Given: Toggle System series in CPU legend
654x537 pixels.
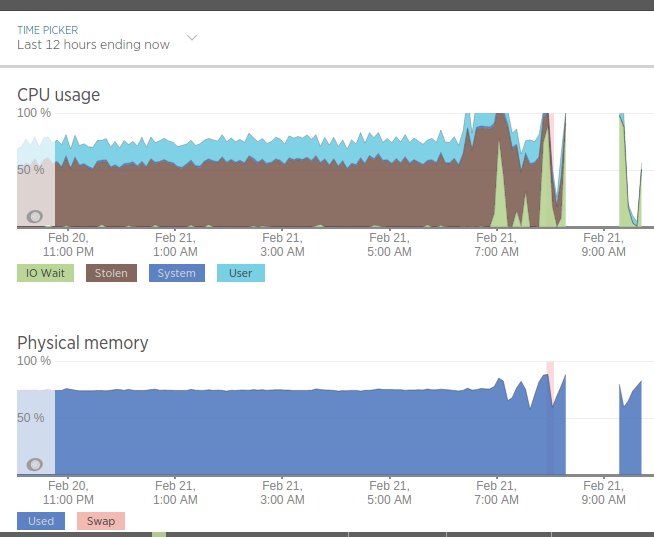Looking at the screenshot, I should coord(177,273).
